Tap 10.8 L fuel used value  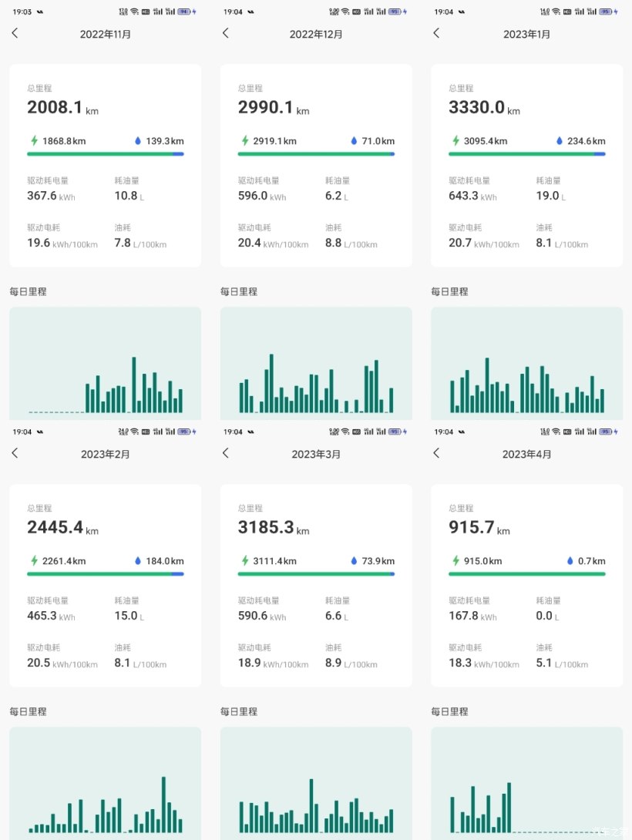[129, 196]
